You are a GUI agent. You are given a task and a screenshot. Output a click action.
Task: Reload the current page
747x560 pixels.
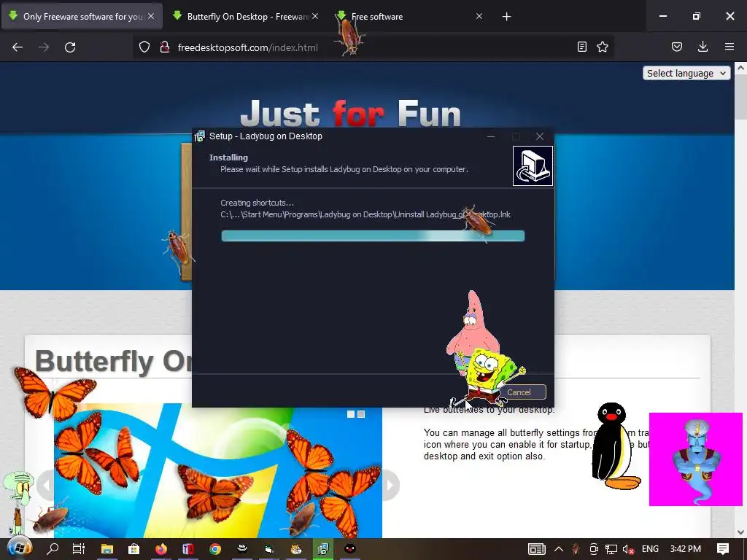70,47
